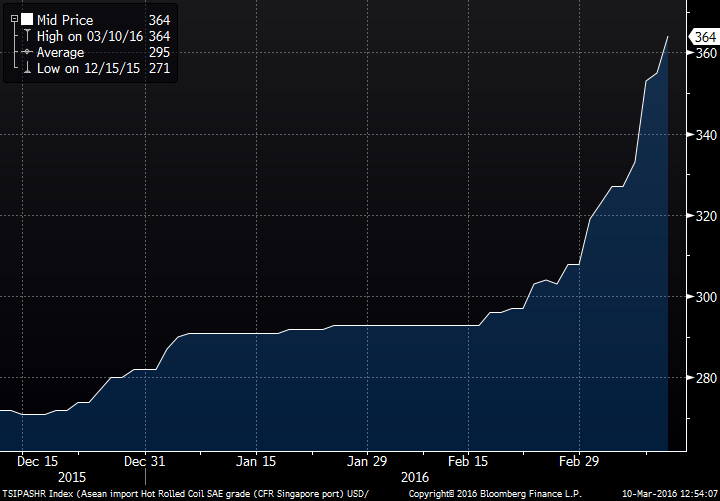Select the Average legend entry
720x501 pixels.
coord(61,52)
